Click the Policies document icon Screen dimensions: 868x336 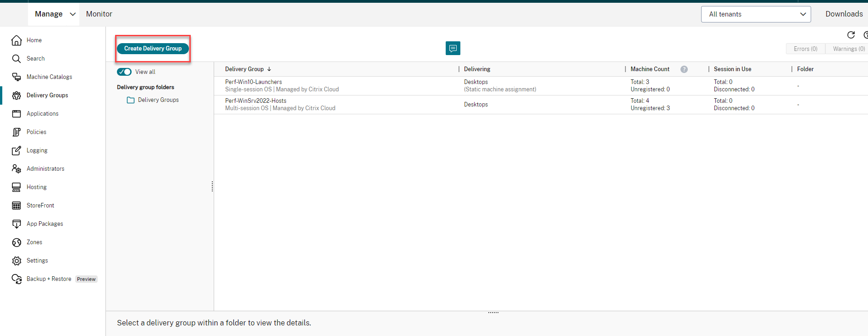pos(17,132)
